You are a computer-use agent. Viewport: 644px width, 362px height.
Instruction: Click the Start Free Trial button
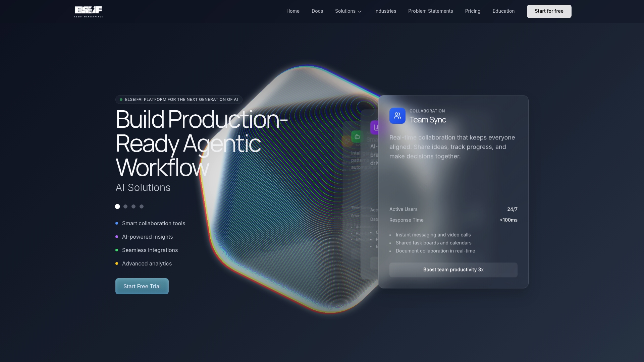142,286
